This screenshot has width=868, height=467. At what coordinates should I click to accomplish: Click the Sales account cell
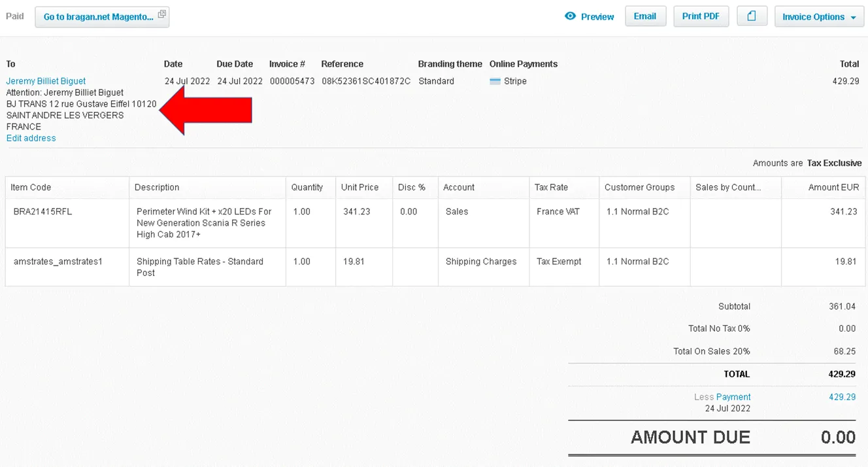[484, 223]
